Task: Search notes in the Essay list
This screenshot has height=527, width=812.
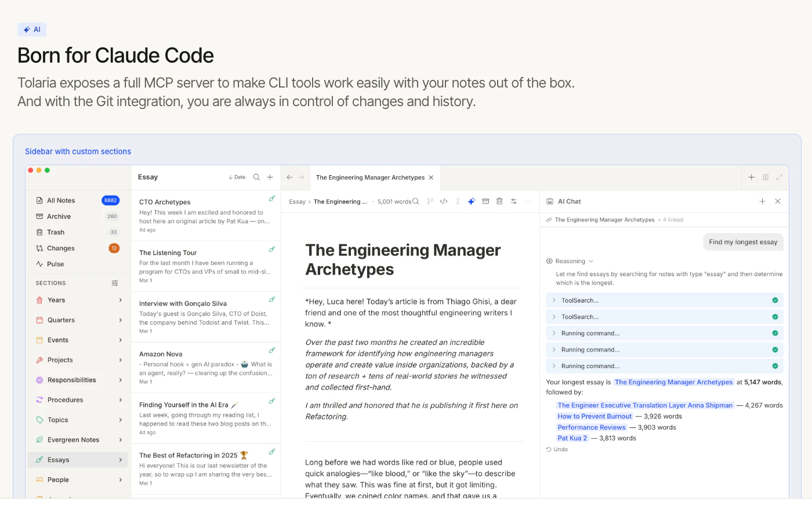Action: (256, 177)
